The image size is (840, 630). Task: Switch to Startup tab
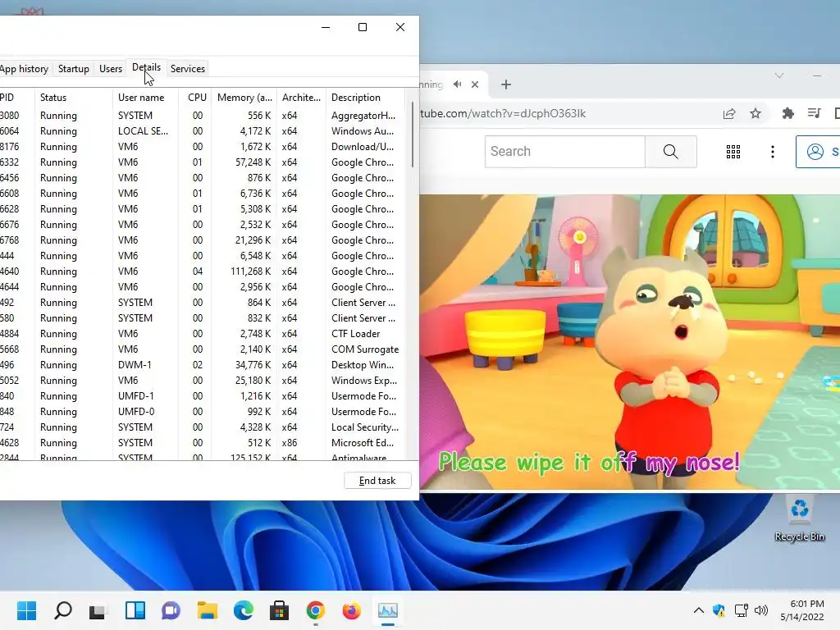[73, 69]
